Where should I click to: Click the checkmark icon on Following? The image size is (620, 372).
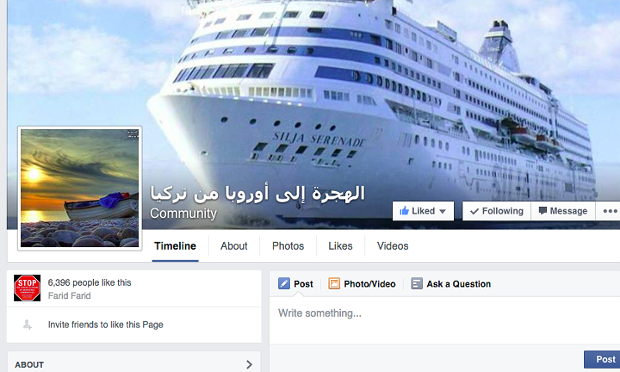[x=474, y=211]
